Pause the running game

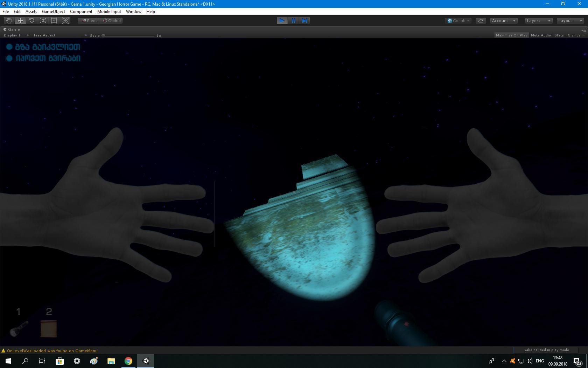pyautogui.click(x=293, y=21)
